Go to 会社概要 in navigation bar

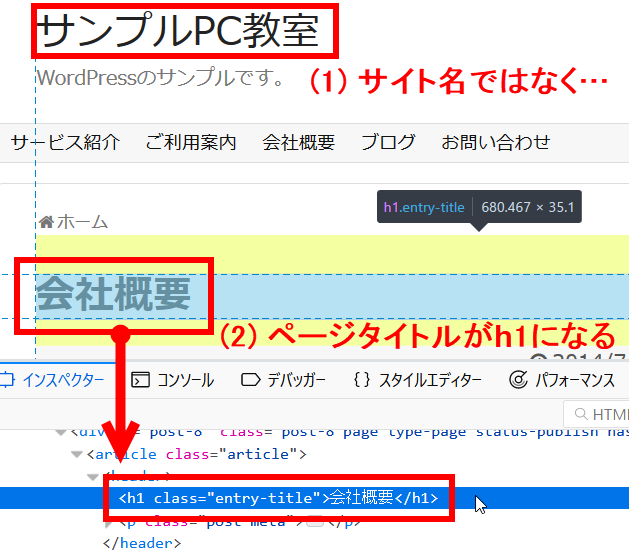tap(298, 142)
